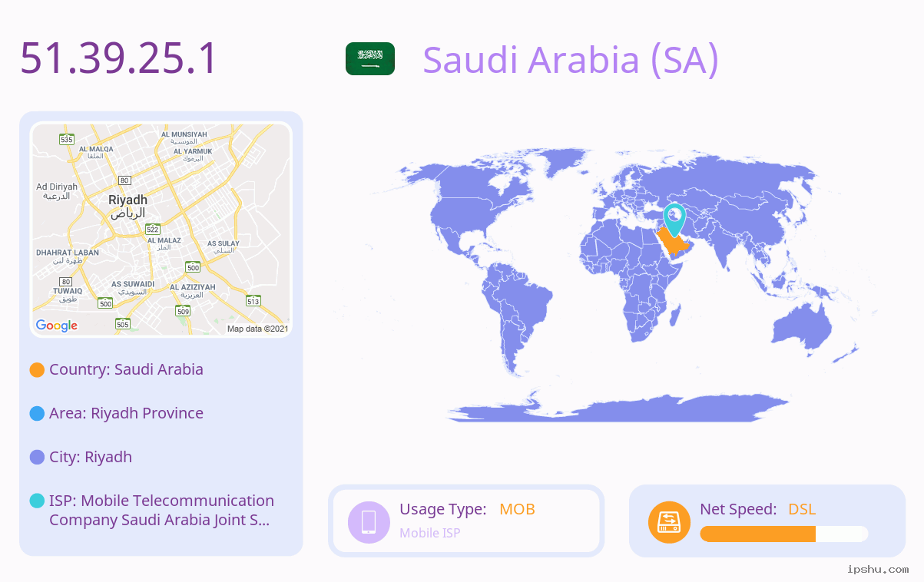Click highway 522 shield on the map

pyautogui.click(x=153, y=229)
